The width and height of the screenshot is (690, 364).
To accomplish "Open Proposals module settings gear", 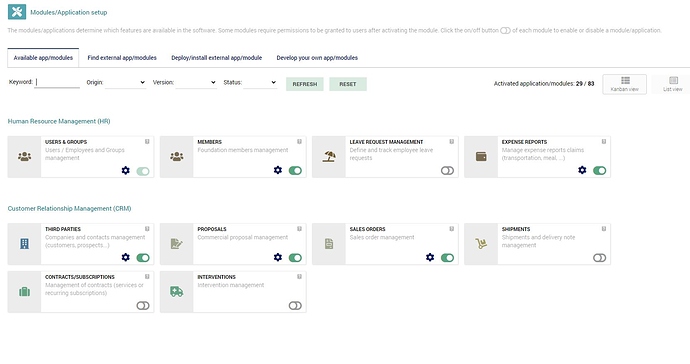I will click(x=278, y=257).
